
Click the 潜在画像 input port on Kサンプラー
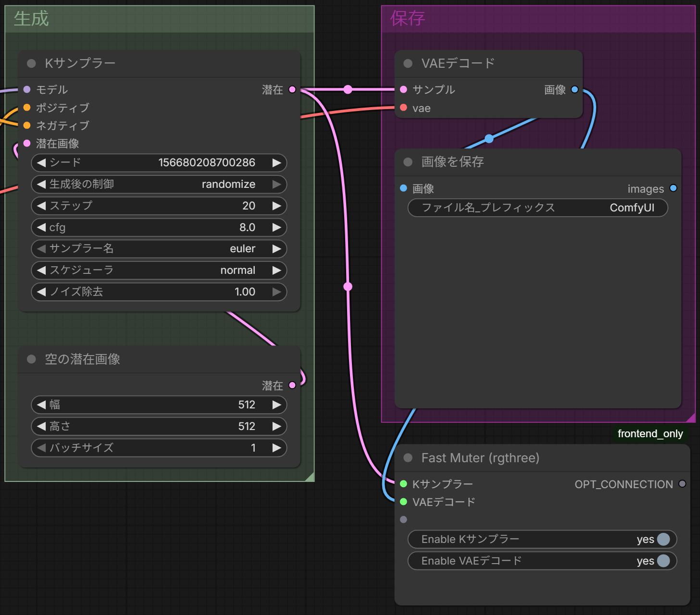[27, 143]
